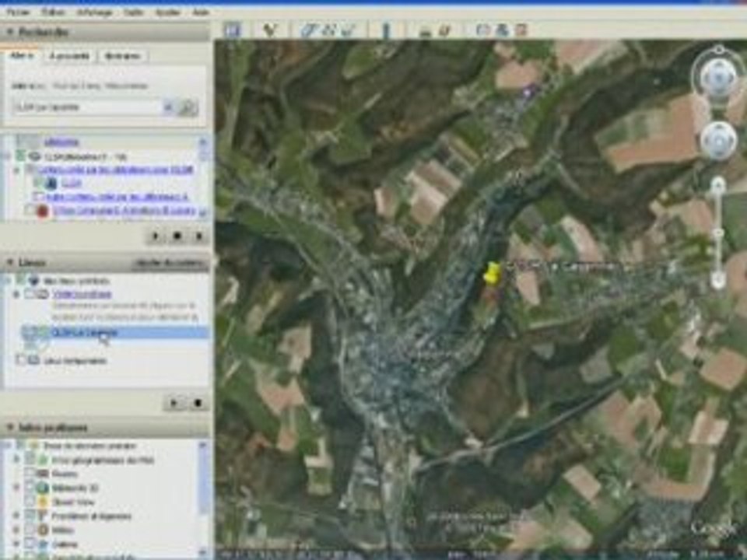The image size is (747, 560).
Task: Click the search results scrollbar down arrow
Action: (203, 213)
